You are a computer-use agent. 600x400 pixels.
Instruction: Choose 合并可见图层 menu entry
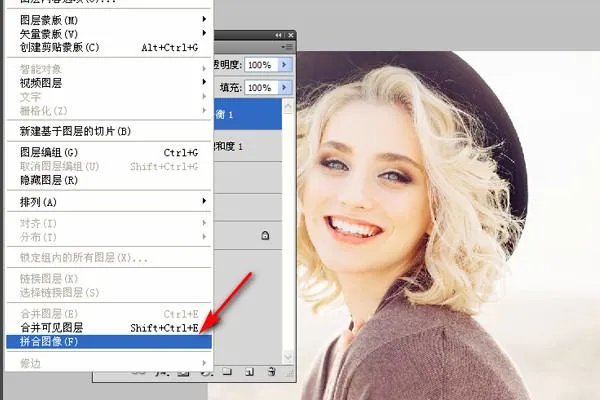tap(109, 328)
